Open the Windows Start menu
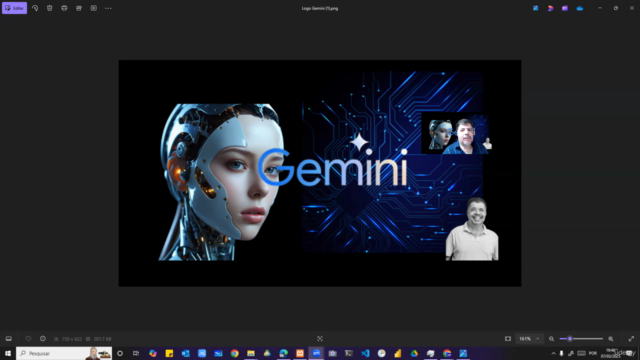Screen dimensions: 640x360 (x=8, y=353)
